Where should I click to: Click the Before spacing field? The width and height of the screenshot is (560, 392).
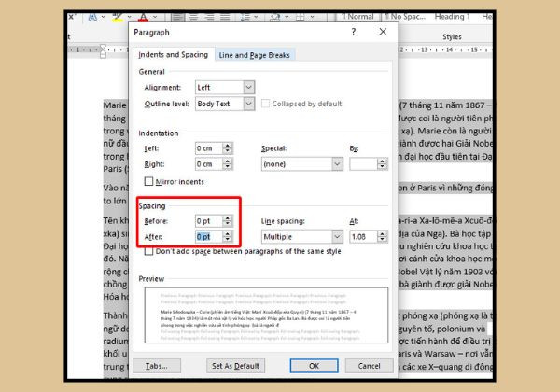pos(209,221)
